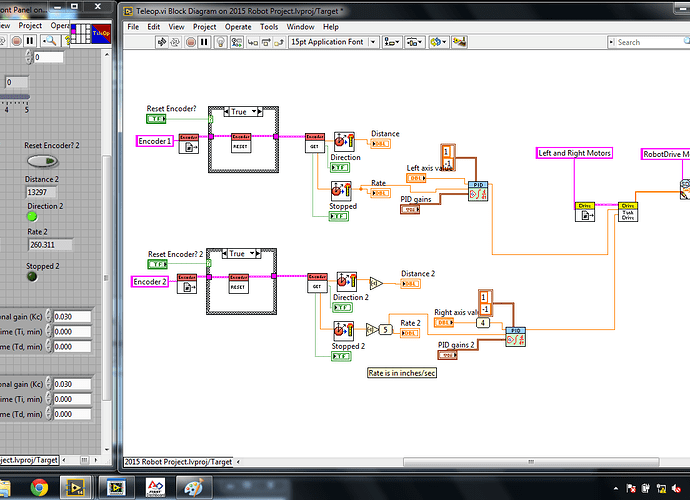
Task: Toggle Retain Wire Values button
Action: 237,42
